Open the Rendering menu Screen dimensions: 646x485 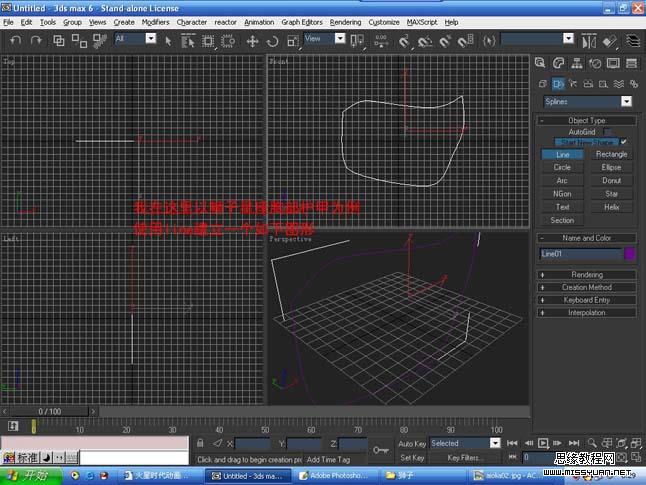click(345, 22)
